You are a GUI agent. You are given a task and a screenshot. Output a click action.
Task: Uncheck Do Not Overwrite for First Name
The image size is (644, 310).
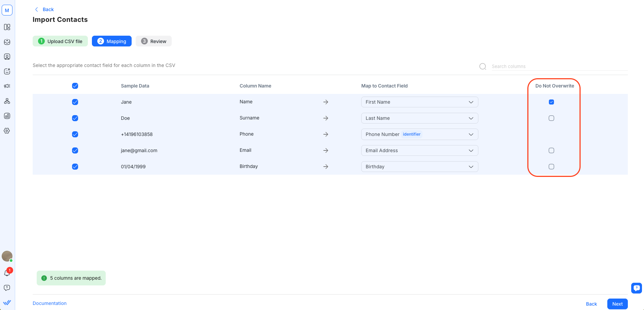(x=551, y=102)
